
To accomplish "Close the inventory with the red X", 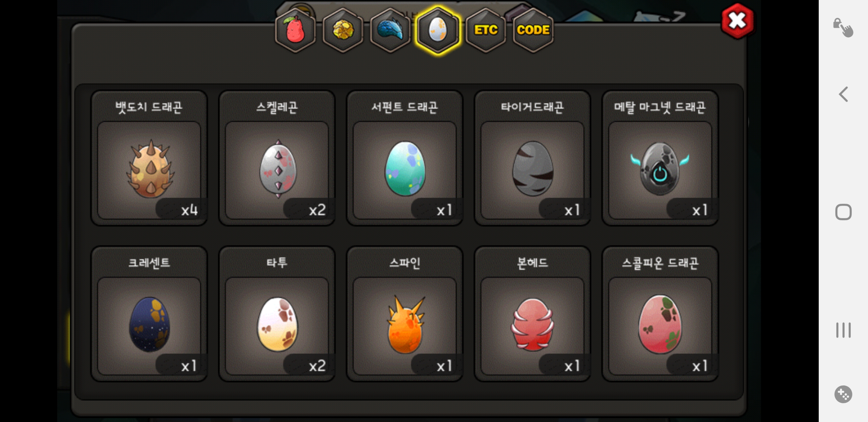I will pos(737,21).
